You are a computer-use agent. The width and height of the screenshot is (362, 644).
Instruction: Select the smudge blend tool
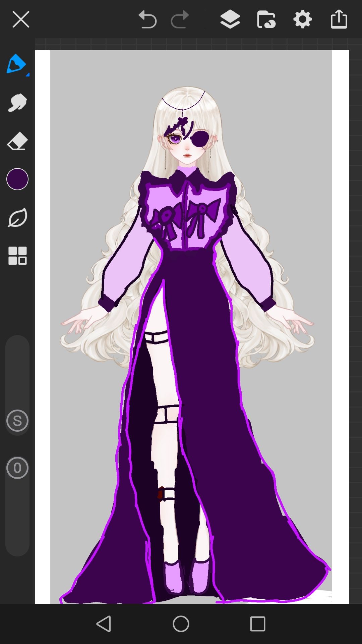tap(17, 102)
